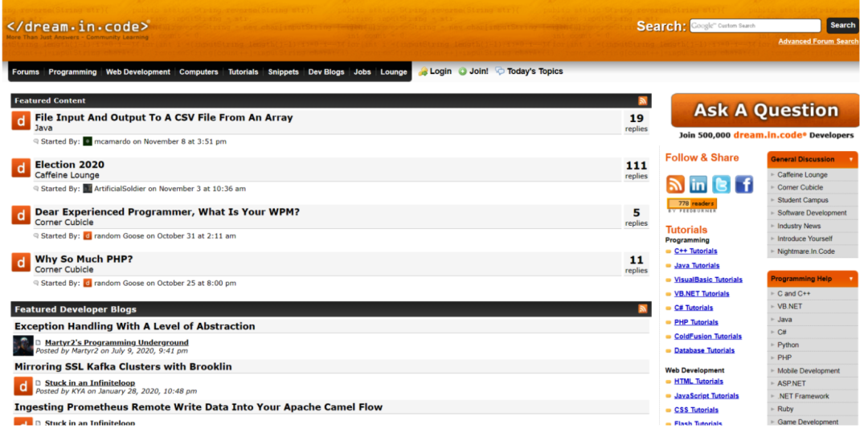
Task: Open the Computers menu
Action: tap(199, 72)
